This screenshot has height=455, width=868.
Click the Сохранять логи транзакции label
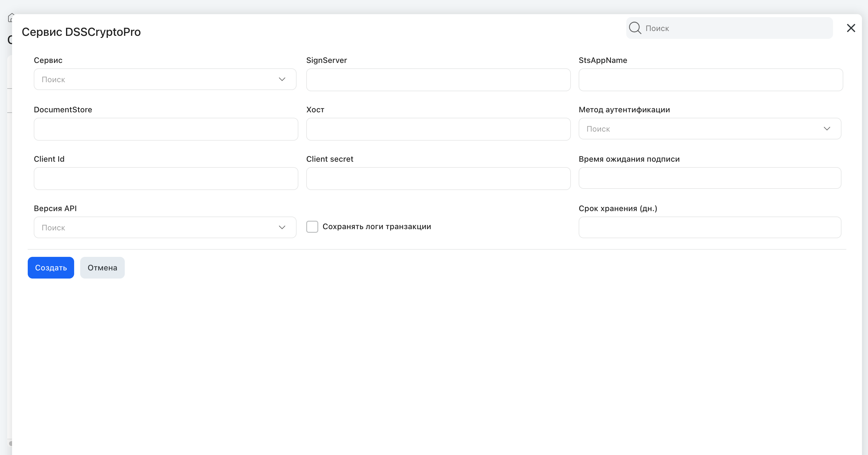click(x=377, y=227)
